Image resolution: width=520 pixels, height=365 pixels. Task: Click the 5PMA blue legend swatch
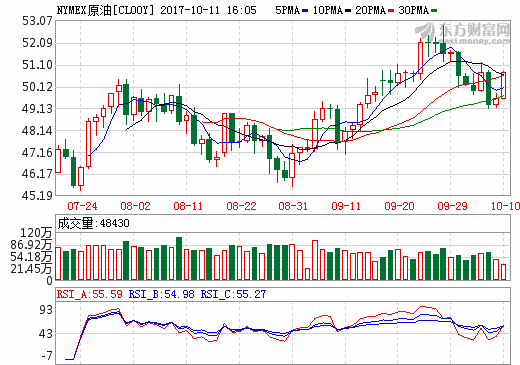tap(305, 11)
